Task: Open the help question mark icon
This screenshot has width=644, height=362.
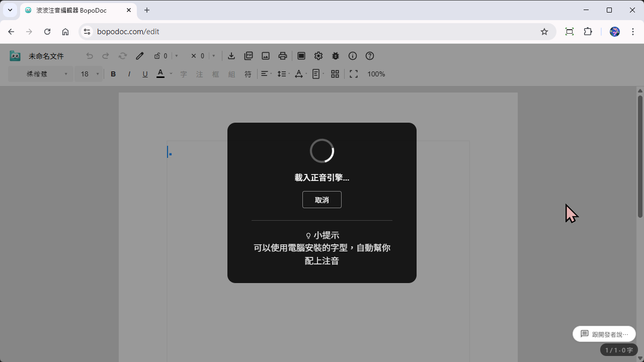Action: [x=370, y=56]
